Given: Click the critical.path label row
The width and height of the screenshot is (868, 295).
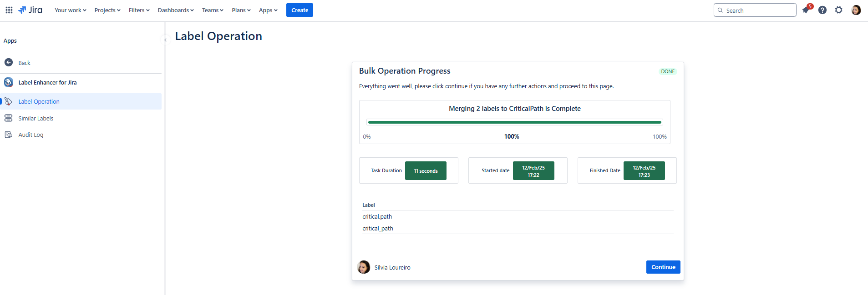Looking at the screenshot, I should (518, 216).
